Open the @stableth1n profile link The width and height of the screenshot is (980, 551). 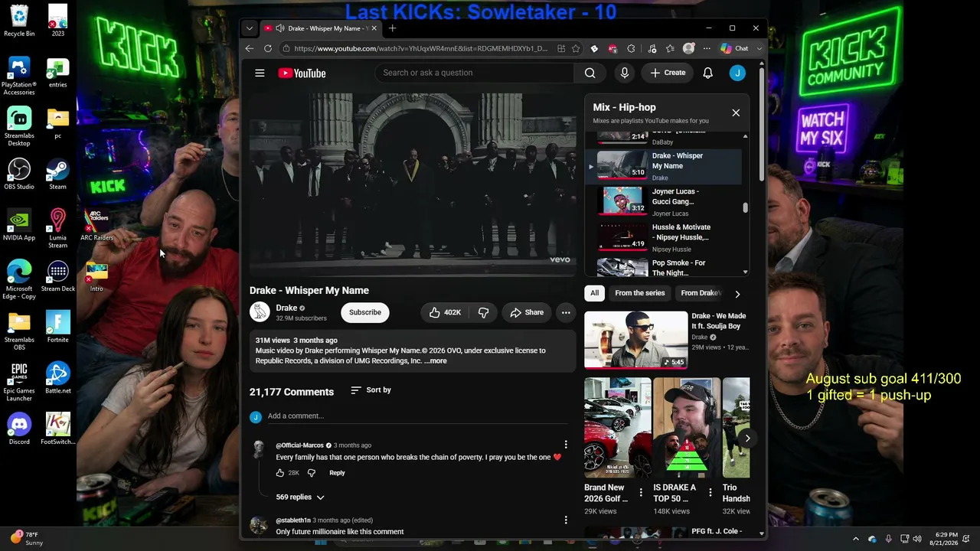click(293, 520)
